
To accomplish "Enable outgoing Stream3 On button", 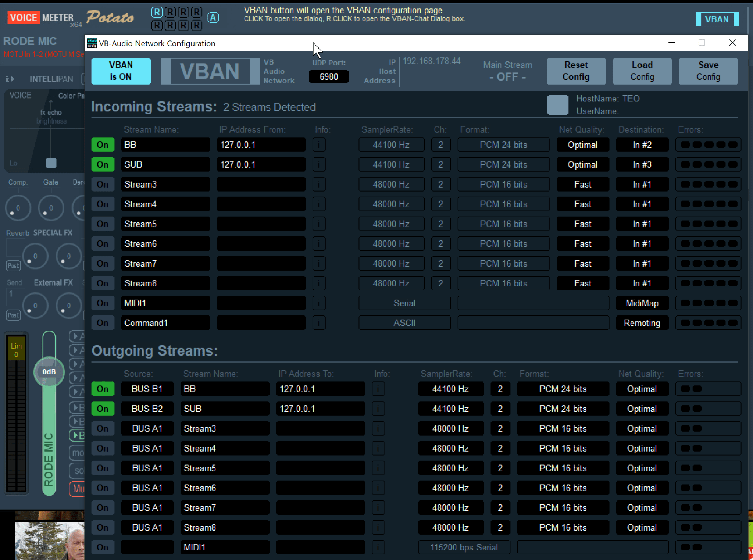I will (103, 429).
